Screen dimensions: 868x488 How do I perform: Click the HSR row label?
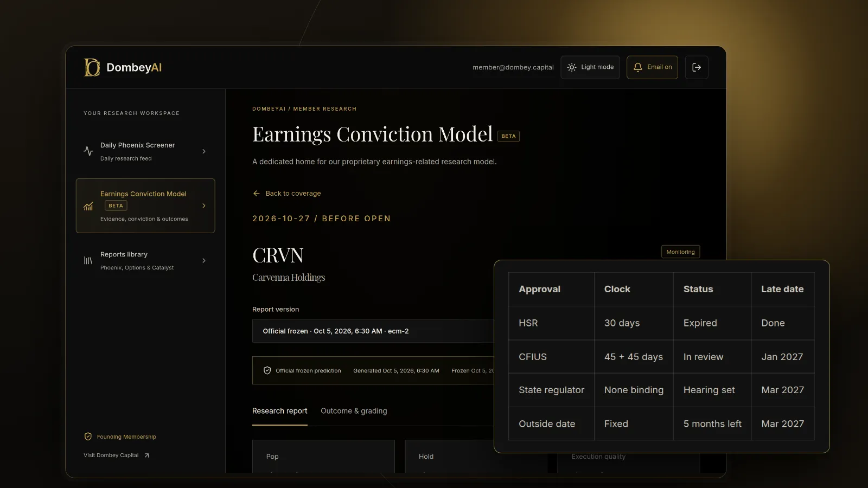(x=528, y=323)
